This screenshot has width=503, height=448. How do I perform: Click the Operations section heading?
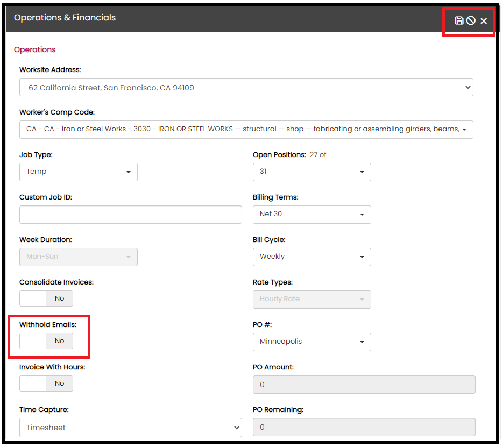coord(34,49)
